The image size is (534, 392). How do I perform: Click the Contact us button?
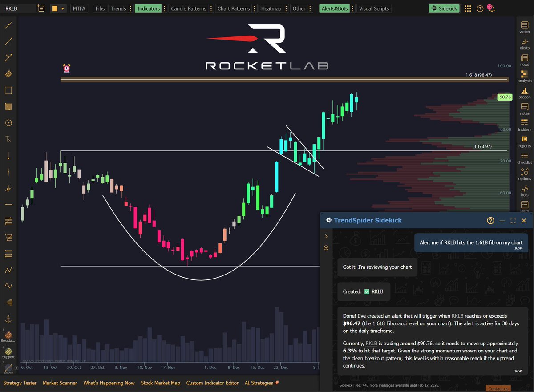(498, 388)
